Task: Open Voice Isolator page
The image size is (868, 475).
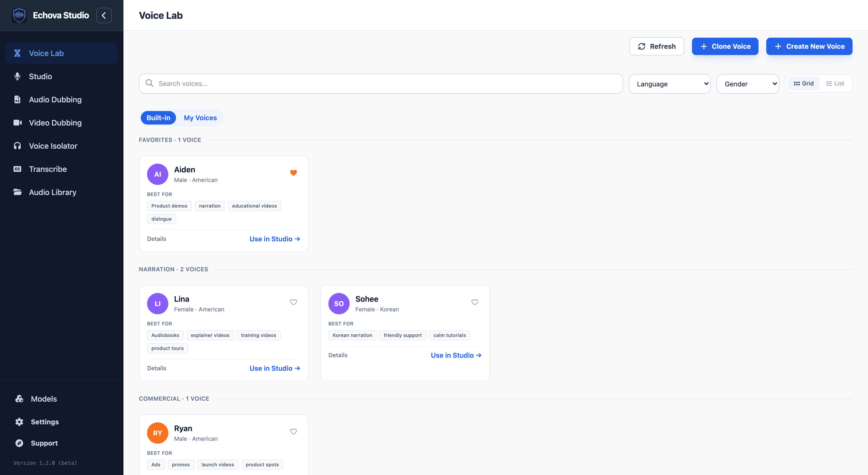Action: (x=62, y=146)
